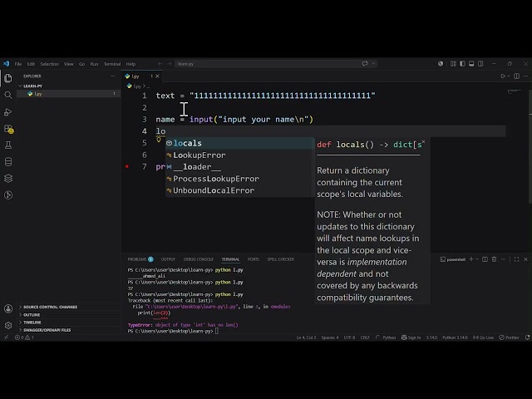Close the terminal panel
Screen dimensions: 532x399
tap(525, 259)
